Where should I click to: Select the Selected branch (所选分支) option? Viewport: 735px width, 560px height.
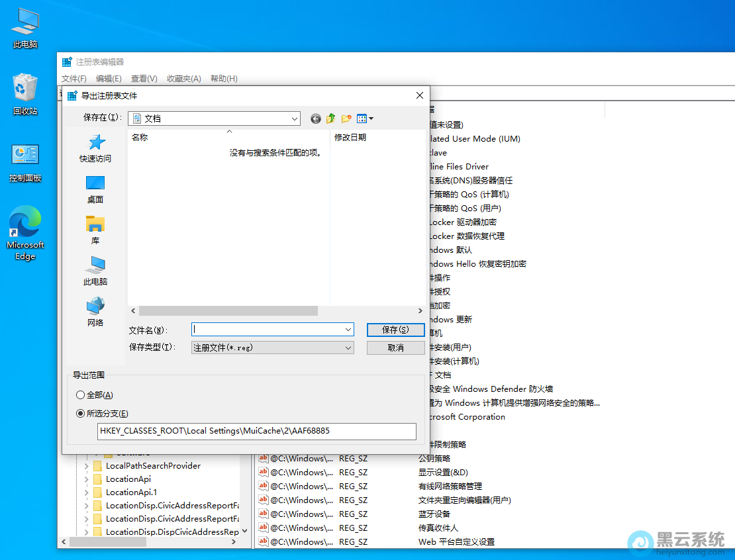tap(81, 414)
